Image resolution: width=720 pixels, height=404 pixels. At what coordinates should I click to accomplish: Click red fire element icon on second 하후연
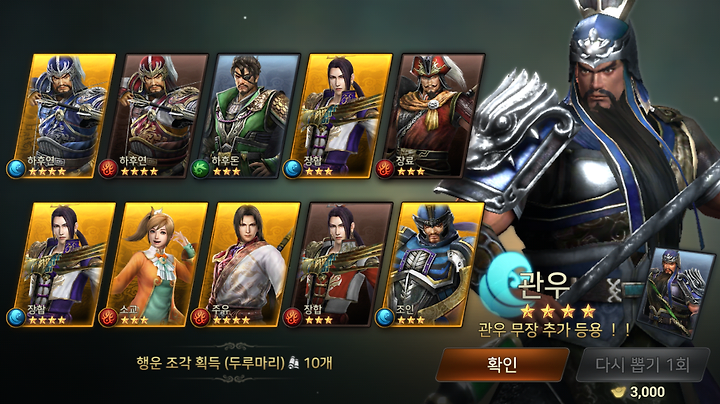[x=108, y=169]
